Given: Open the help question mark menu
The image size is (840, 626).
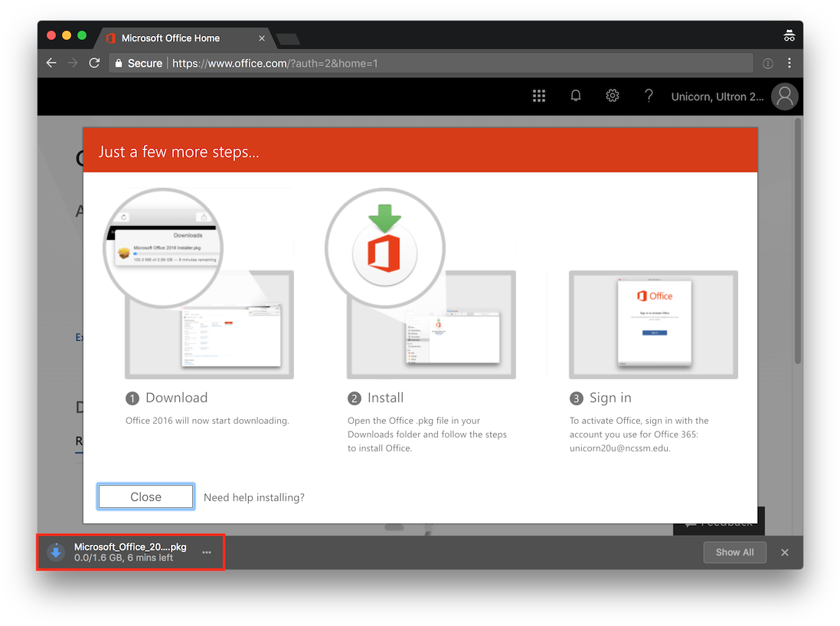Looking at the screenshot, I should click(648, 95).
